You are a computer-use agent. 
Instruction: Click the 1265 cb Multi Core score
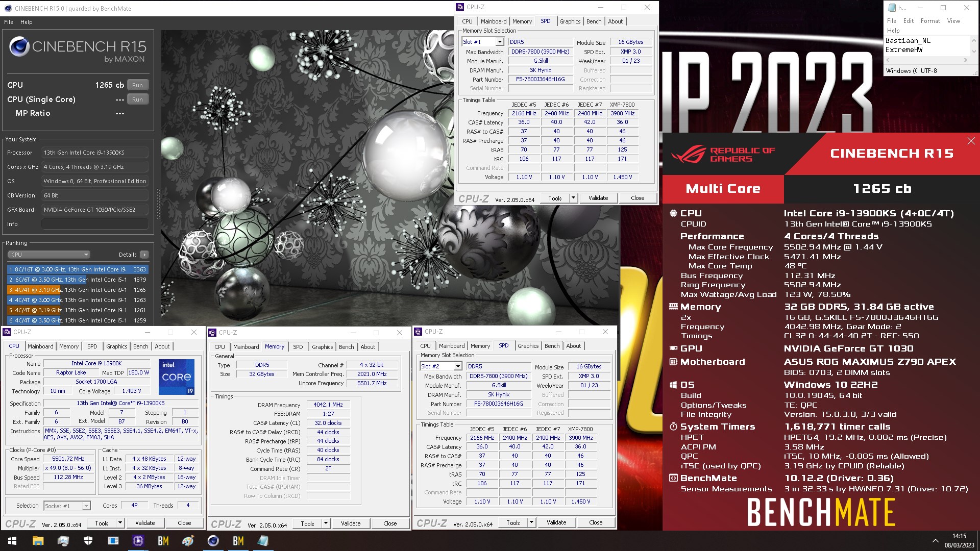882,189
